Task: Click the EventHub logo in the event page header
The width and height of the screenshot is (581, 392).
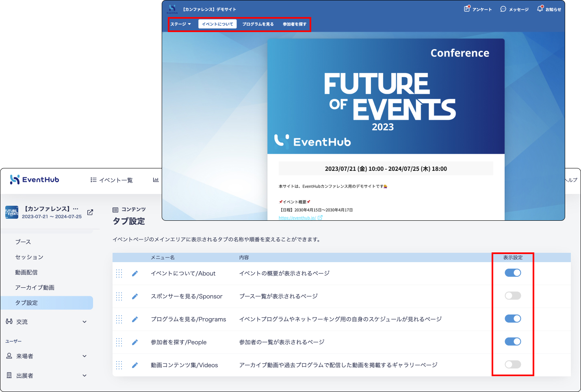Action: 172,9
